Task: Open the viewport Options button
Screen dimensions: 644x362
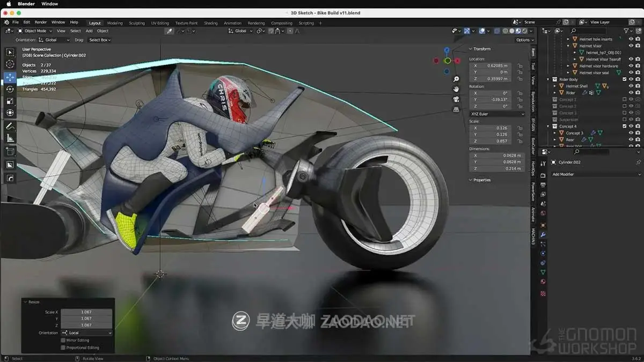Action: click(x=525, y=40)
